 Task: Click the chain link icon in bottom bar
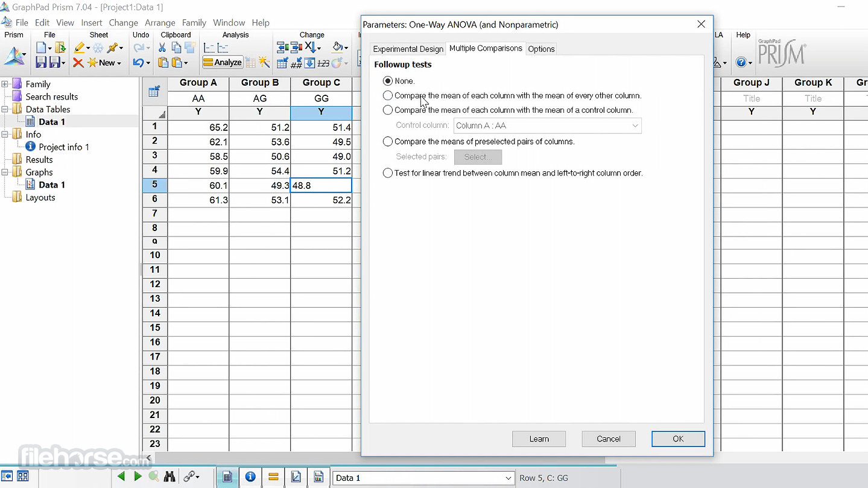pos(188,477)
